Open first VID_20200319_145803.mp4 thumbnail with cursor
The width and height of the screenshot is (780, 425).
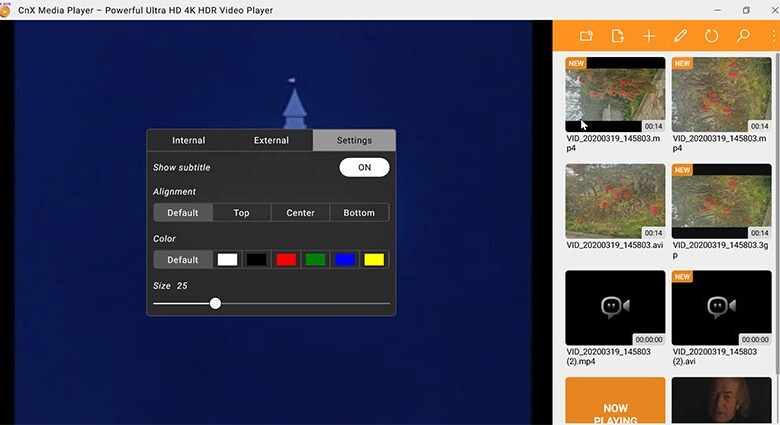[x=615, y=95]
